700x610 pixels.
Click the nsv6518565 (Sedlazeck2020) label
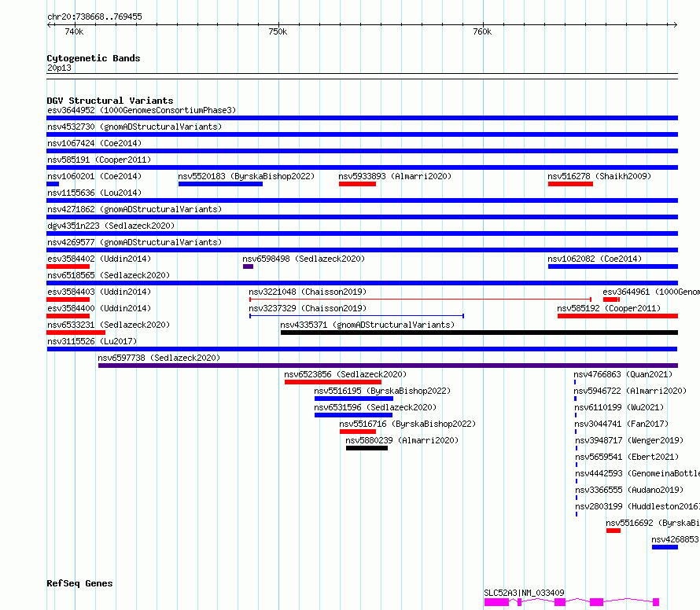[x=109, y=275]
